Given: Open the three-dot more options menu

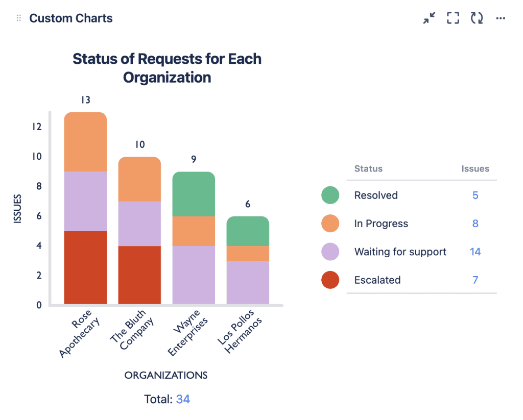Looking at the screenshot, I should pos(501,18).
